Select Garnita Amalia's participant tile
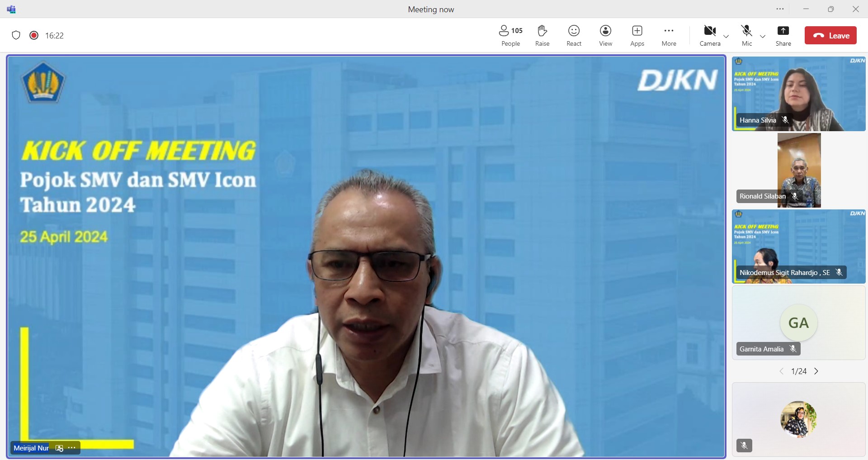 point(798,322)
